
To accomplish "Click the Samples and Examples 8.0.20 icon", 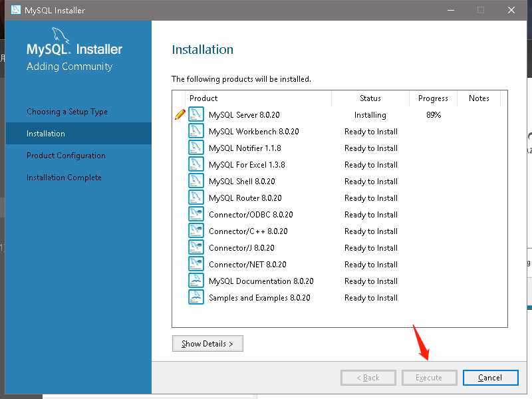I will point(196,297).
